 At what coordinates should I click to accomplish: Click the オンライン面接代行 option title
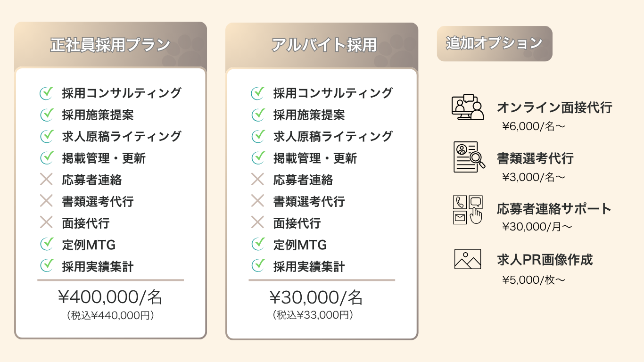tap(554, 107)
